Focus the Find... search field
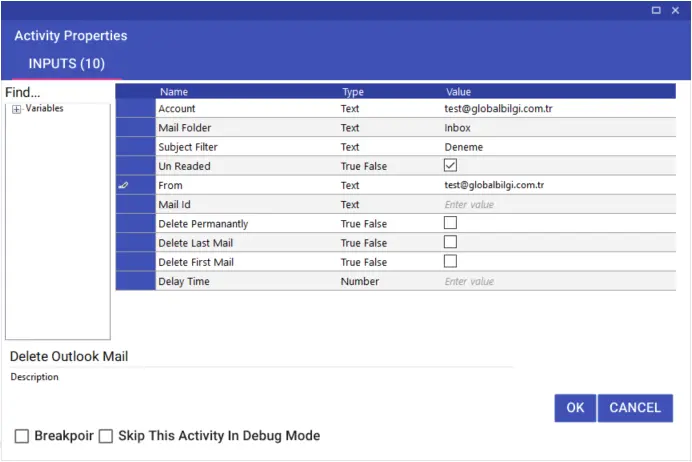The height and width of the screenshot is (462, 692). 57,92
